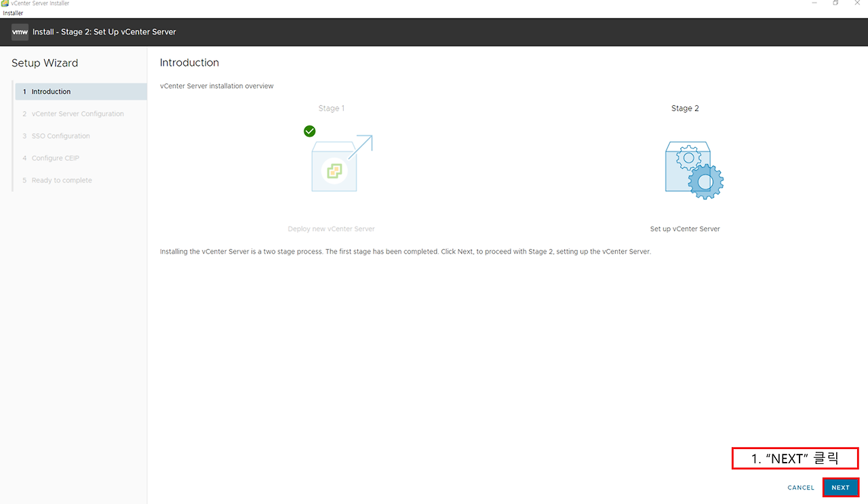
Task: Click the Stage 2 label
Action: (685, 109)
